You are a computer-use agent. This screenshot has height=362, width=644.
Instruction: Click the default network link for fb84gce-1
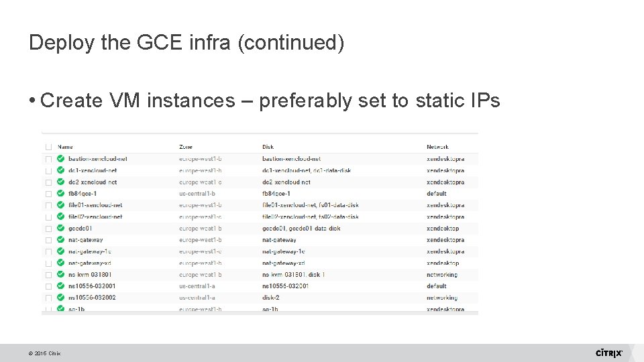(436, 194)
